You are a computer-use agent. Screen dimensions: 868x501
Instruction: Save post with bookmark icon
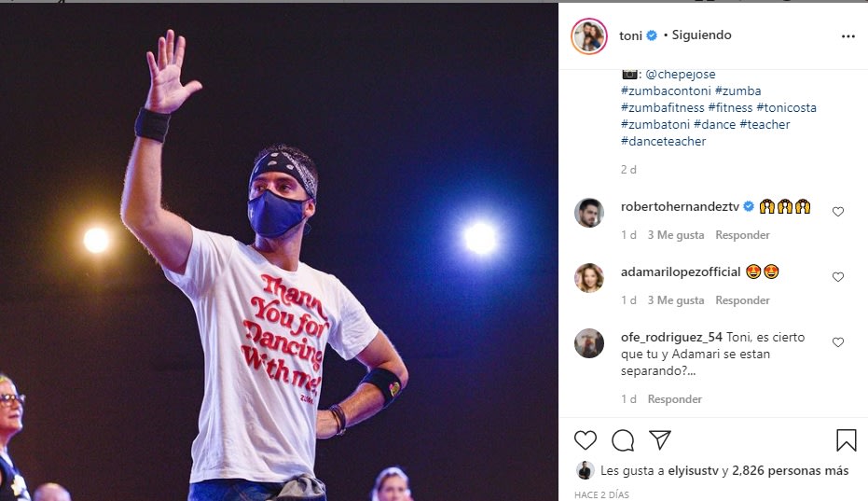tap(846, 440)
